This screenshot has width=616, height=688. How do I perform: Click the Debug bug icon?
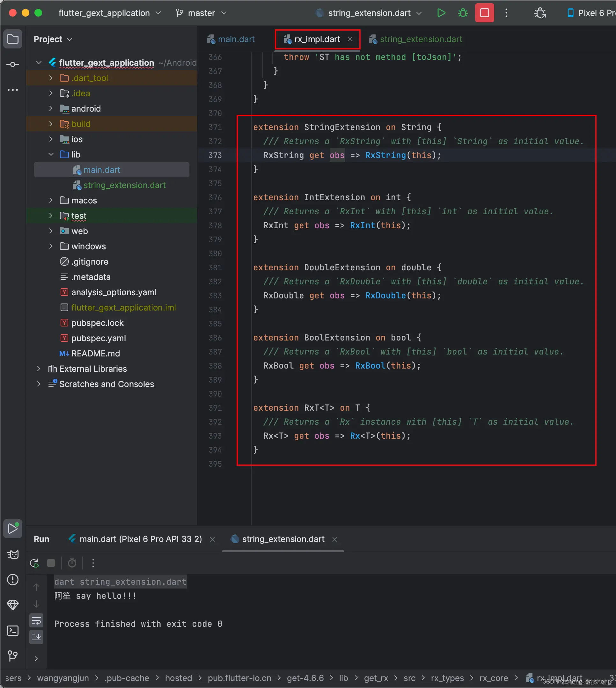(x=463, y=13)
